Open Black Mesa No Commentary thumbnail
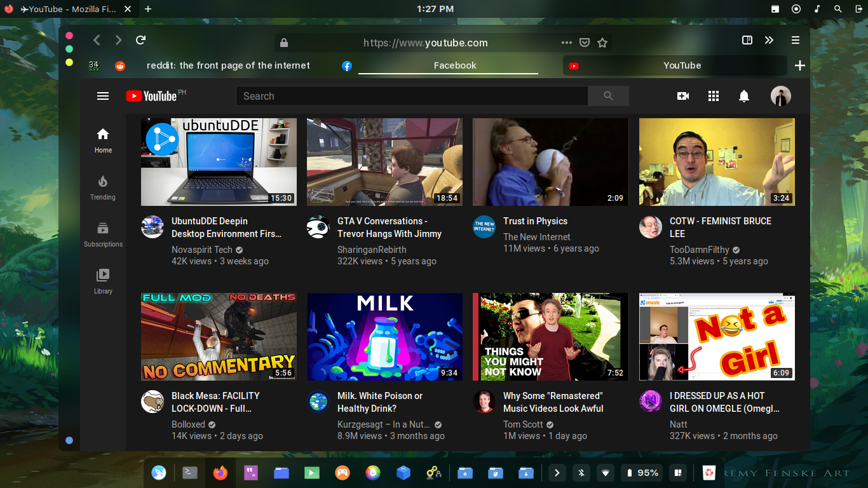 (219, 337)
